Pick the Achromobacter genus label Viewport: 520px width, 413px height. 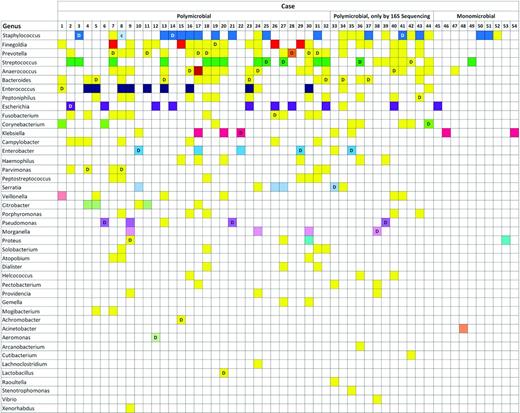21,320
